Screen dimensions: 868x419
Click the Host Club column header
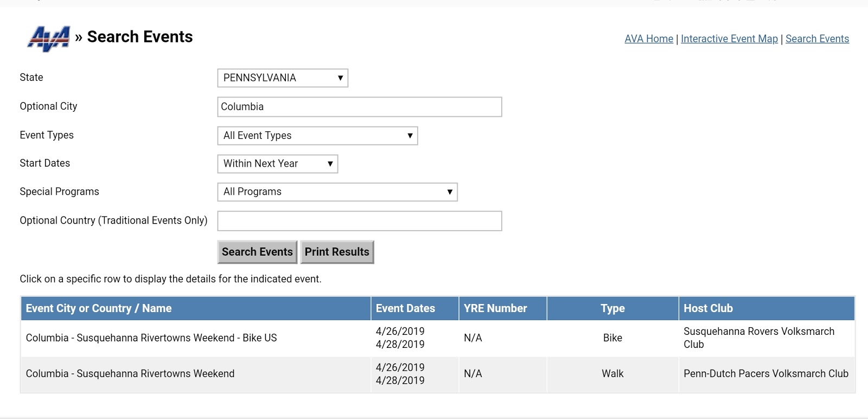[708, 308]
